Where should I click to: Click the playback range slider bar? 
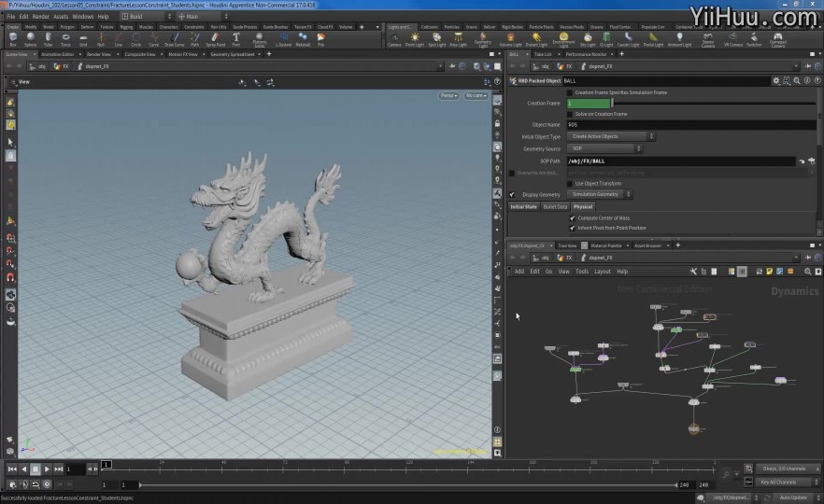[408, 485]
